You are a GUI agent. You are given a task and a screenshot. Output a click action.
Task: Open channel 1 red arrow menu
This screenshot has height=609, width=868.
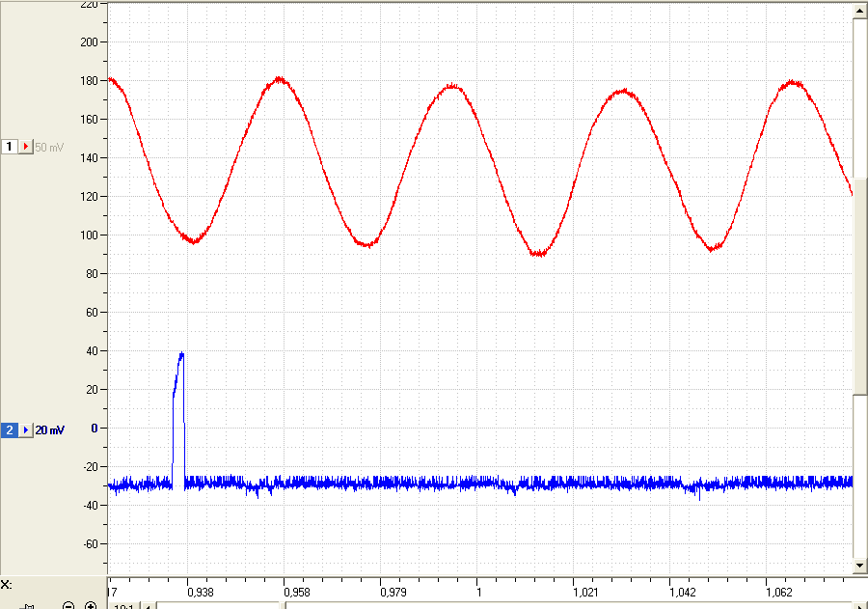click(26, 147)
